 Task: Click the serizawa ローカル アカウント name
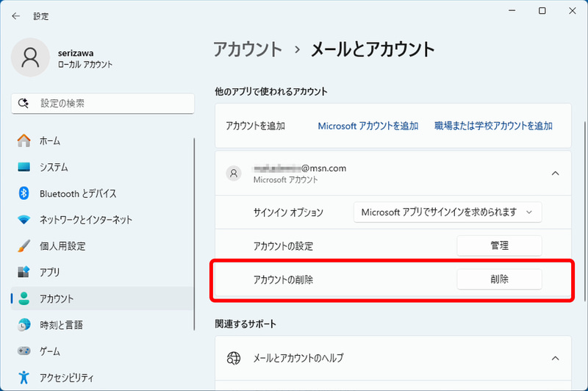tap(85, 59)
